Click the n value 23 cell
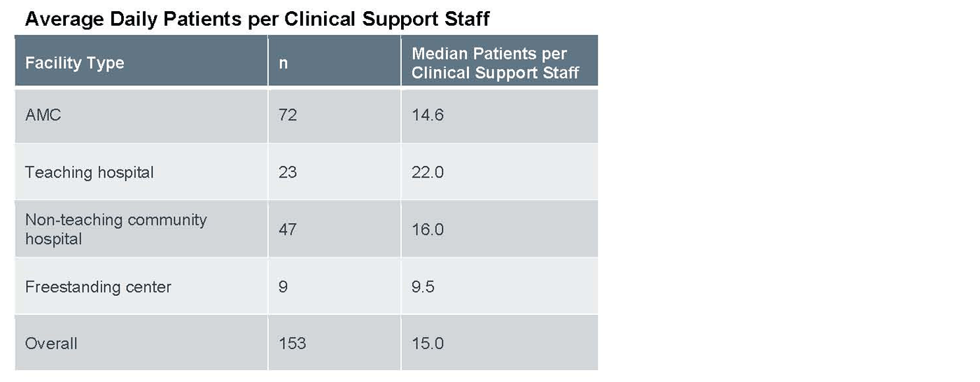Screen dimensions: 980x382 click(x=288, y=172)
